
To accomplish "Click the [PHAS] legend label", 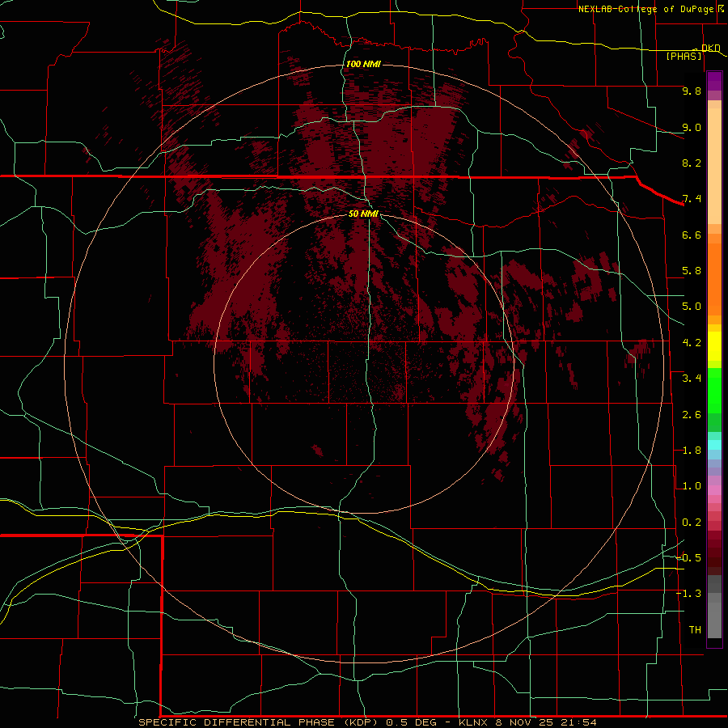I will pos(684,56).
